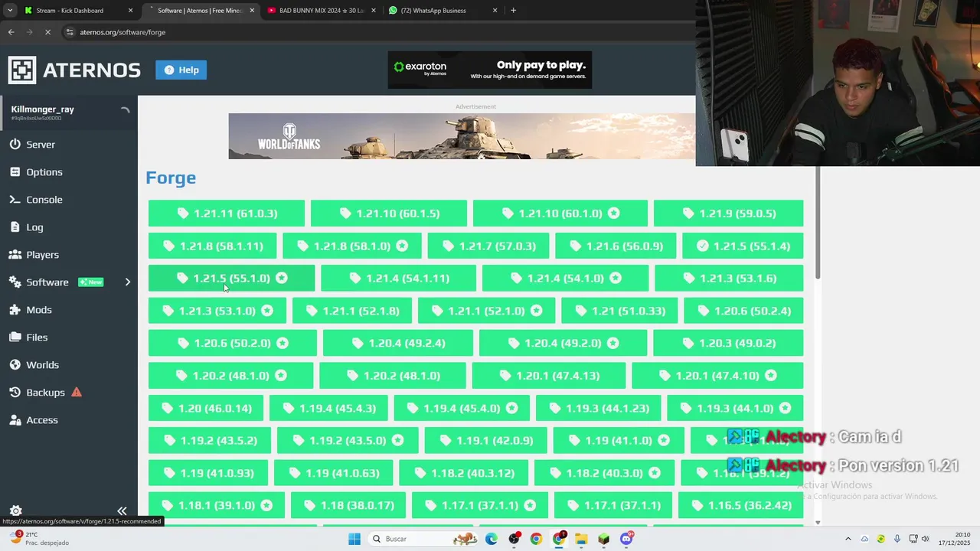Viewport: 980px width, 551px height.
Task: Open Microsoft Edge from taskbar
Action: pyautogui.click(x=491, y=539)
